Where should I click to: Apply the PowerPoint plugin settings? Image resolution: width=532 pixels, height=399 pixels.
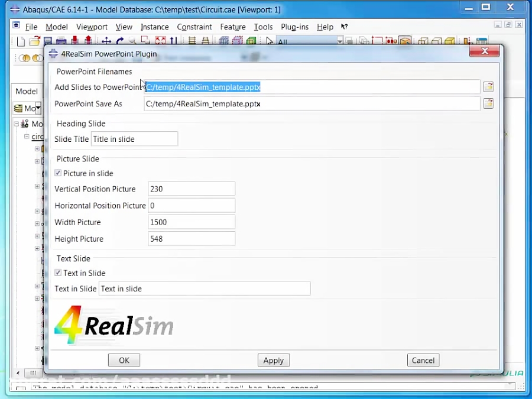[273, 360]
